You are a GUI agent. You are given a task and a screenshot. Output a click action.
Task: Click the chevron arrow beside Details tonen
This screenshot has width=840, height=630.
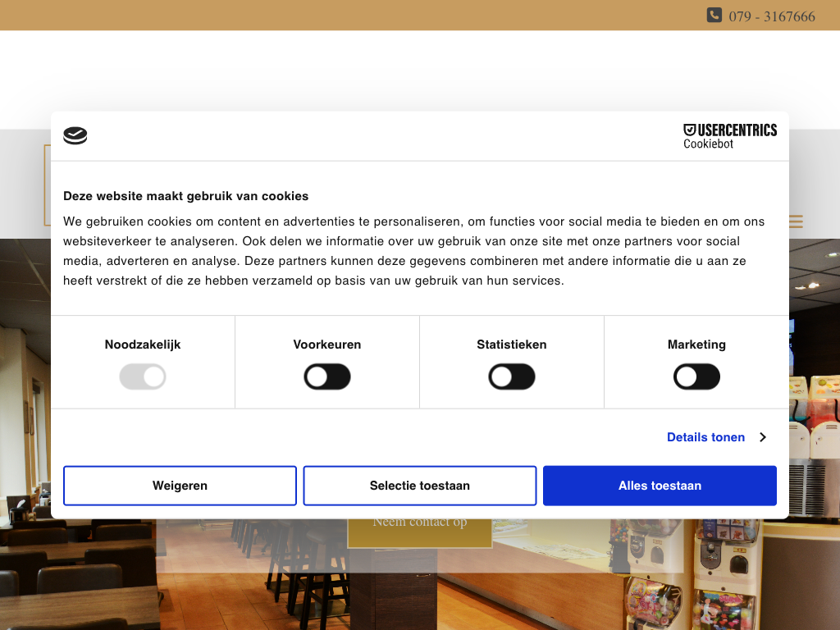[762, 437]
